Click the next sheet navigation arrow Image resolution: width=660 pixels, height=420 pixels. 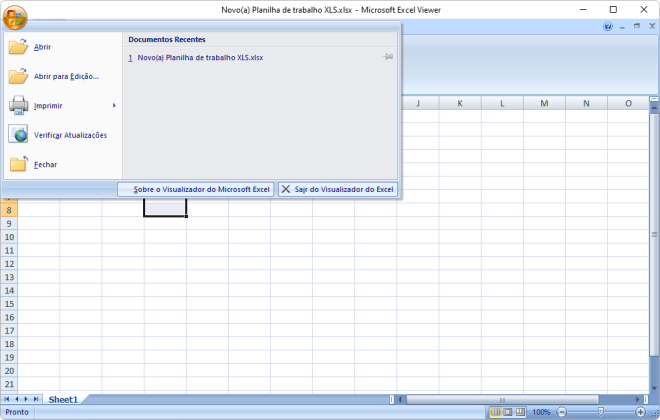[27, 399]
